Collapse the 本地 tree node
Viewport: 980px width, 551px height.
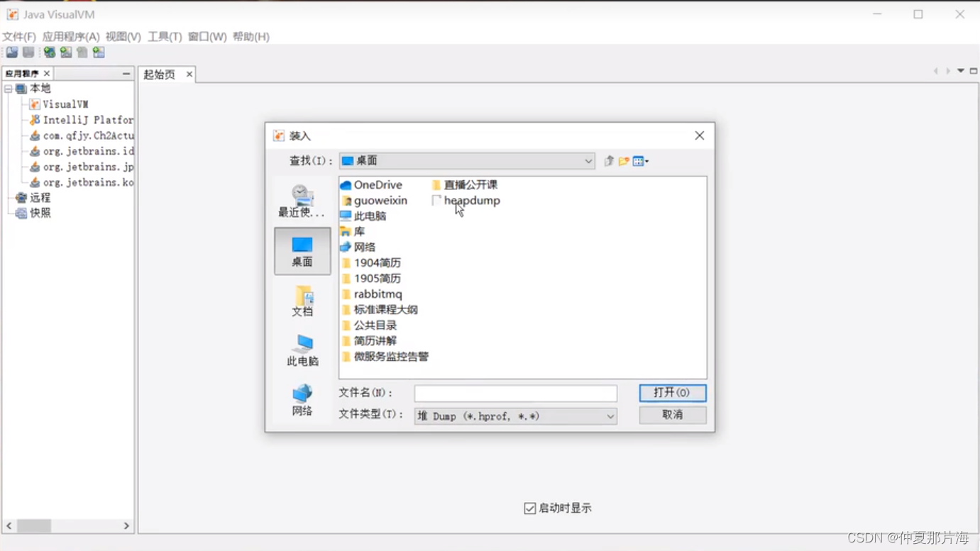9,89
